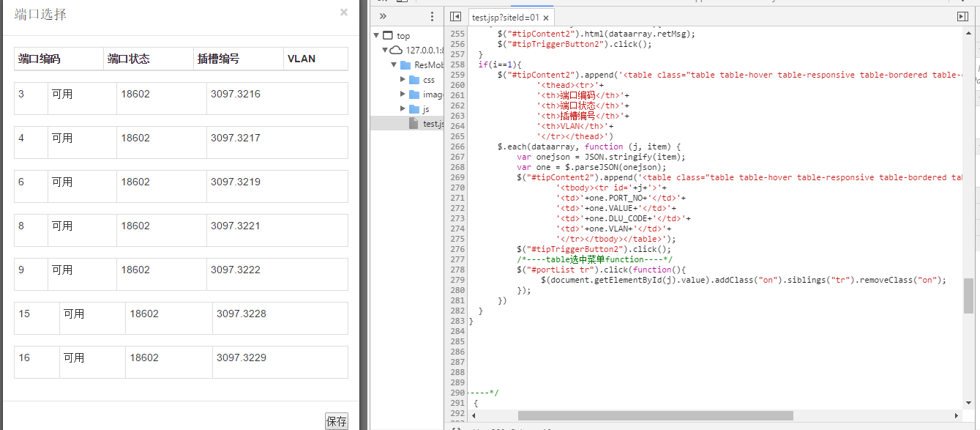Image resolution: width=980 pixels, height=430 pixels.
Task: Click line number 258 in code gutter
Action: [457, 64]
